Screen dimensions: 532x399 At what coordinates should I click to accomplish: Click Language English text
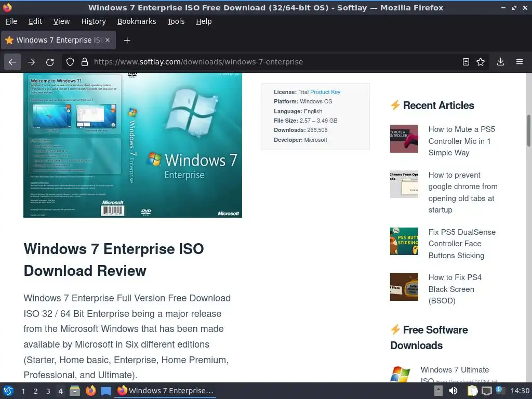pyautogui.click(x=298, y=111)
